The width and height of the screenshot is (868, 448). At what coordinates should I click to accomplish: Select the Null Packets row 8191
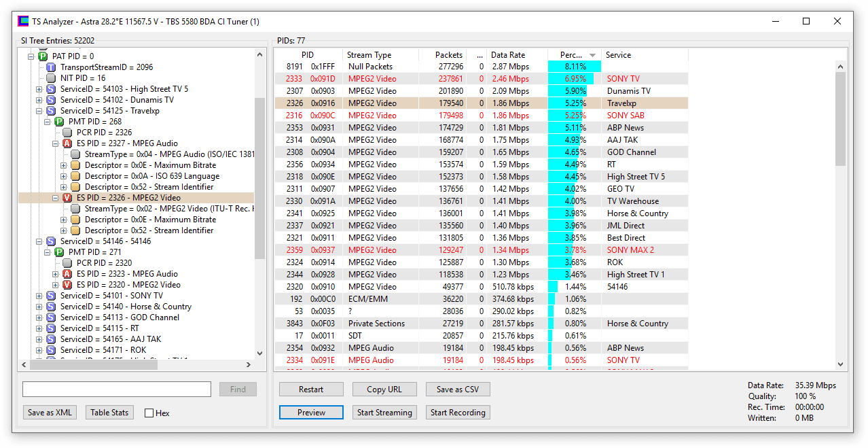(482, 67)
